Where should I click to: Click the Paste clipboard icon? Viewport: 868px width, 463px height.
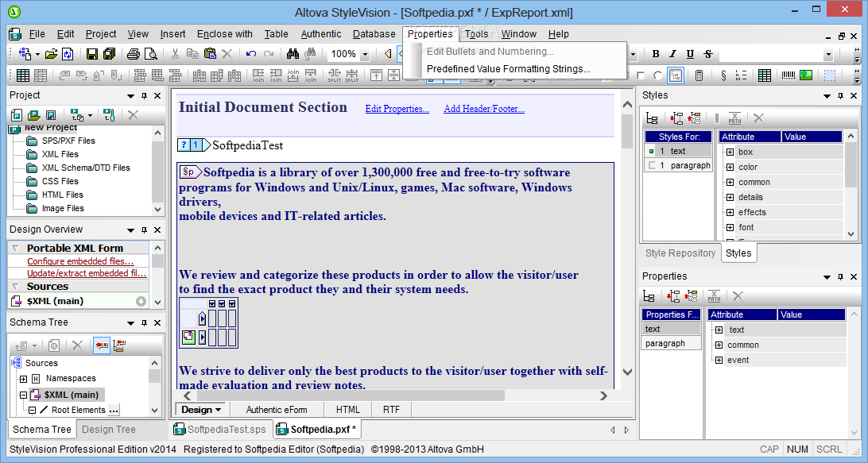click(210, 54)
